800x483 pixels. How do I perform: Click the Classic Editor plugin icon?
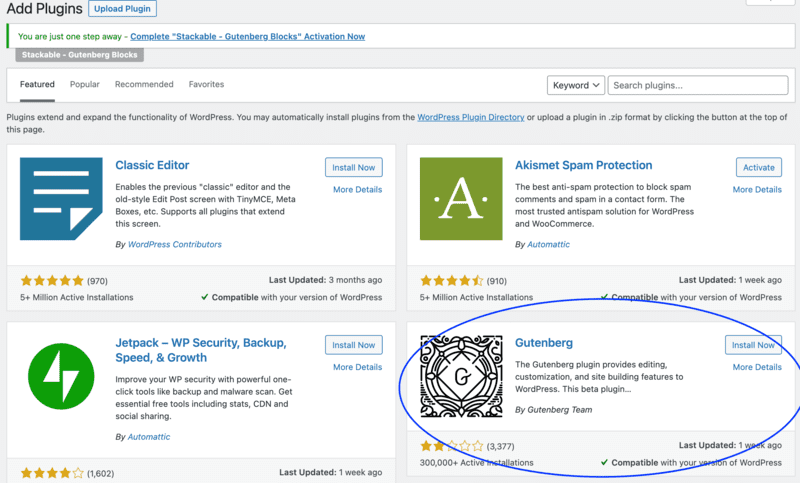(x=61, y=198)
